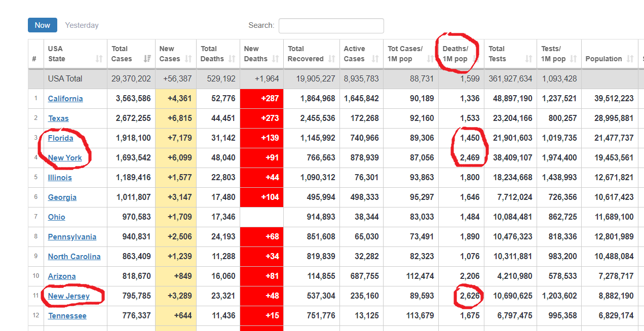Image resolution: width=644 pixels, height=331 pixels.
Task: Sort by Population sort icon
Action: [x=630, y=59]
